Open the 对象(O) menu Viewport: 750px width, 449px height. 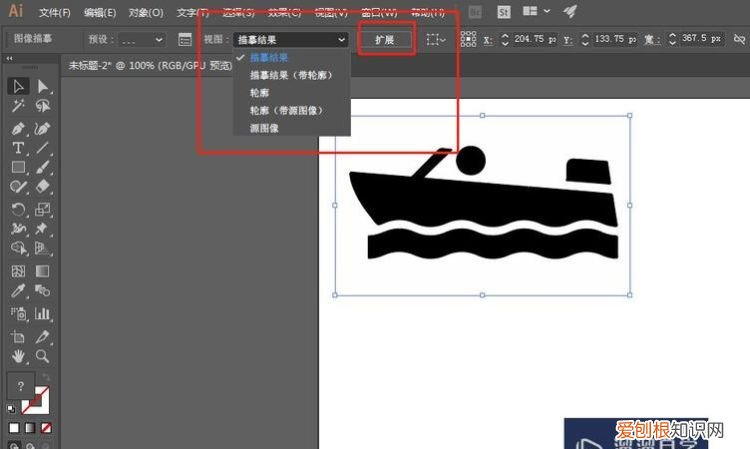146,12
